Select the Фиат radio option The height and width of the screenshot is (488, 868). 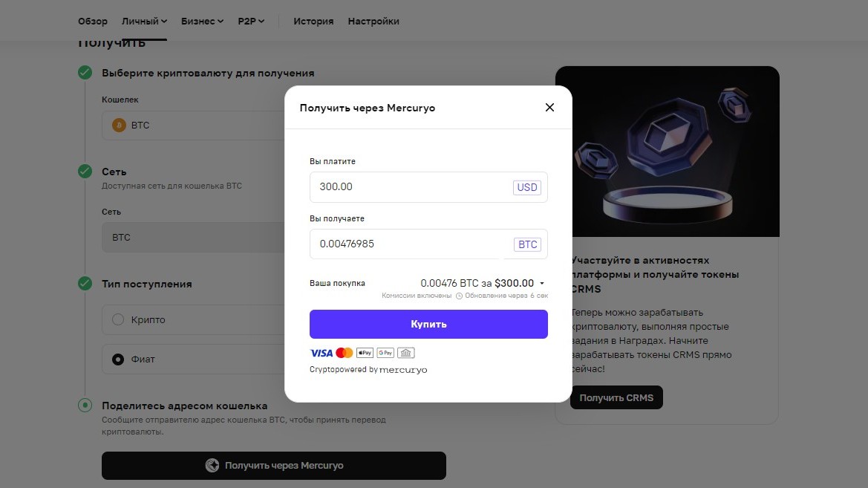point(118,360)
